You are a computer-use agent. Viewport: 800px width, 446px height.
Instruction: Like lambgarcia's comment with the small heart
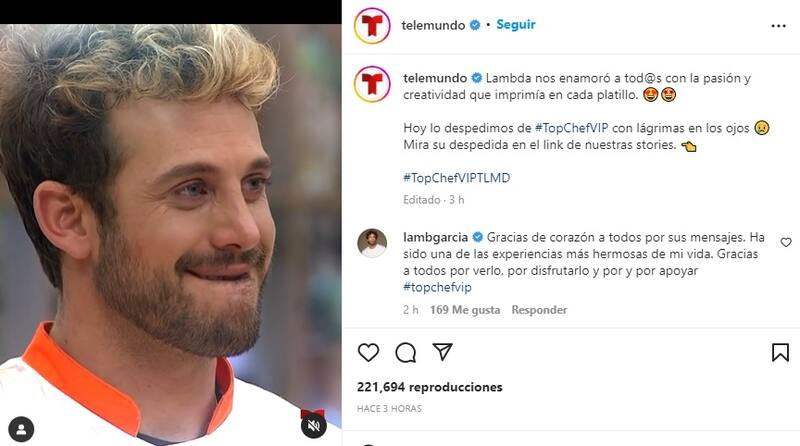tap(786, 242)
